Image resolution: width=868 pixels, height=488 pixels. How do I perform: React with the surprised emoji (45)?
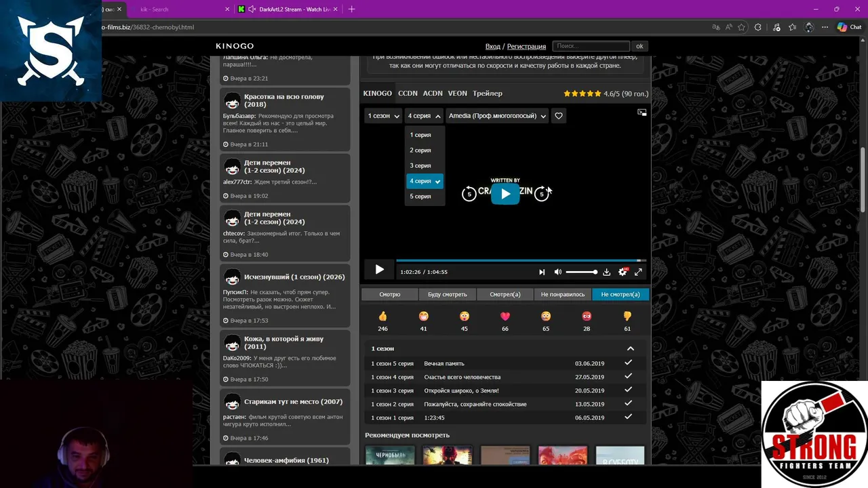pos(465,317)
